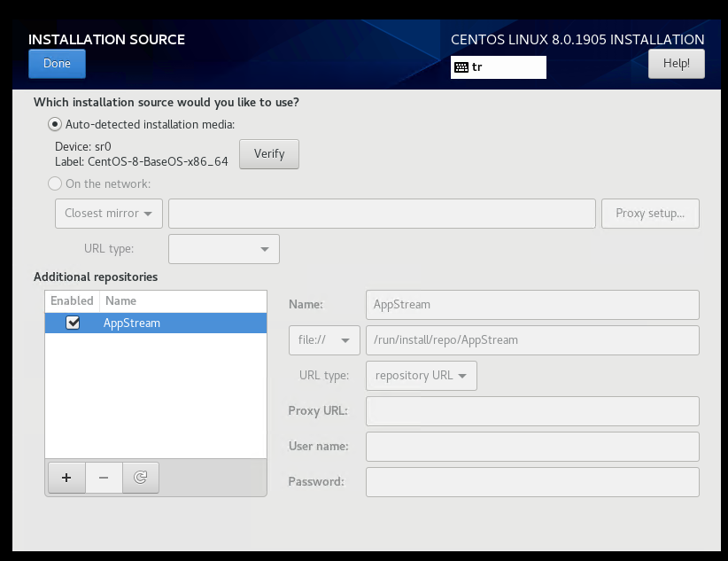
Task: Click the keyboard layout icon
Action: (x=461, y=67)
